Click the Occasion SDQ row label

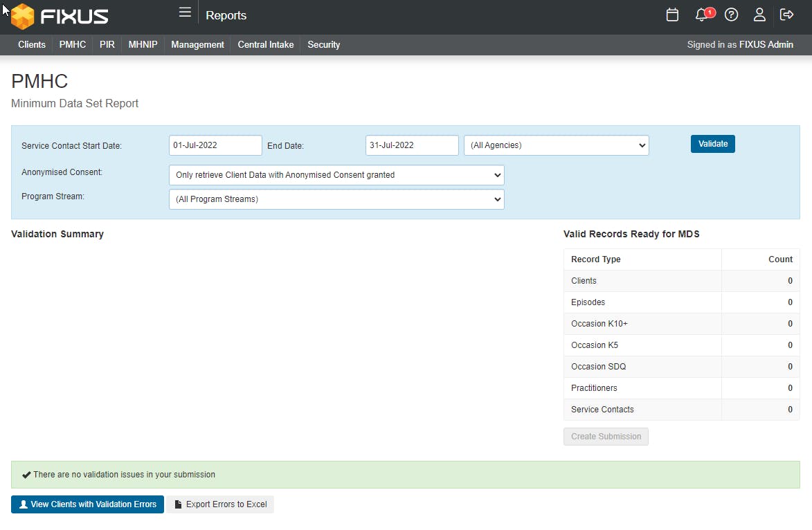tap(599, 367)
